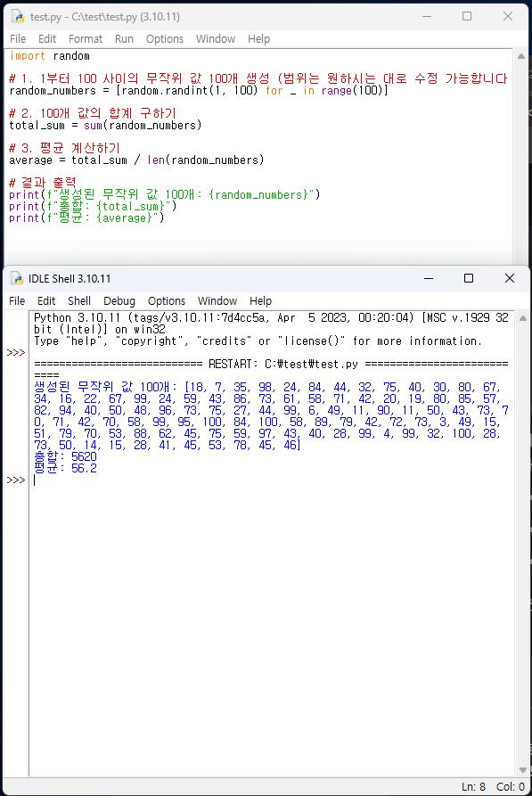This screenshot has width=532, height=796.
Task: Minimize the test.py editor window
Action: pyautogui.click(x=427, y=16)
